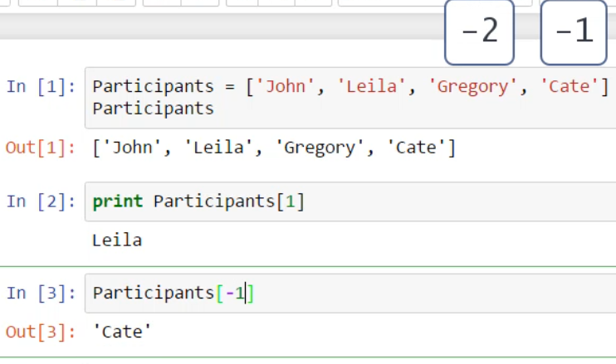Select the In [1] cell prompt

tap(41, 86)
